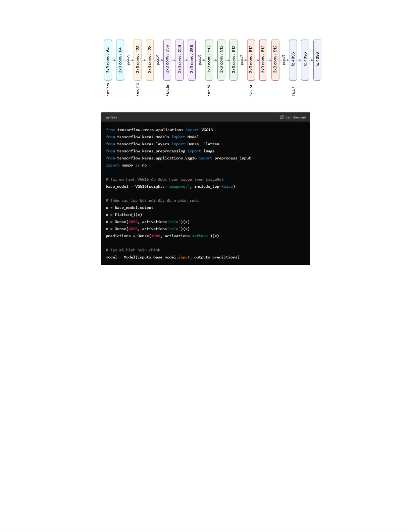Click the copy icon in code header
This screenshot has width=411, height=532.
click(x=282, y=117)
